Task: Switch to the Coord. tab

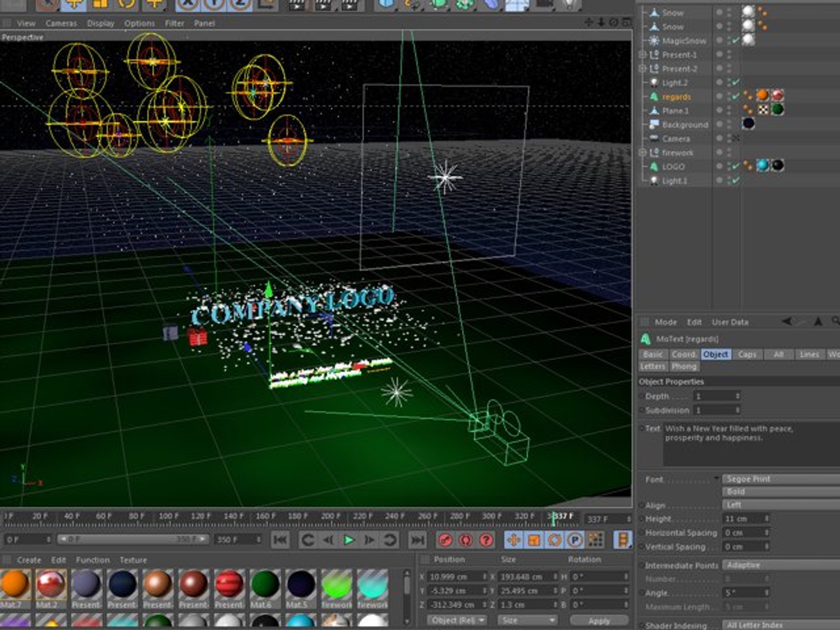Action: (684, 355)
